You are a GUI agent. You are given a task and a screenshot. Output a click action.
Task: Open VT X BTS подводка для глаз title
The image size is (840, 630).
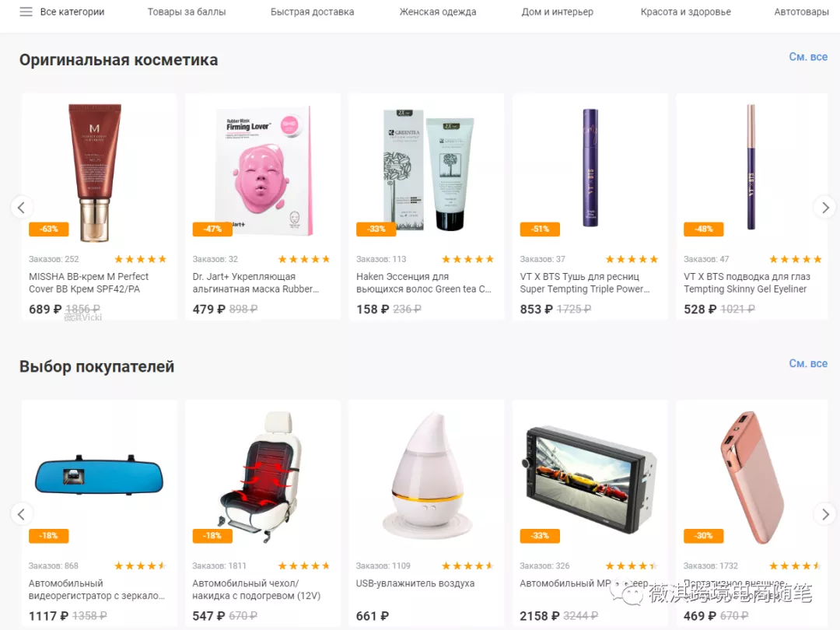pyautogui.click(x=747, y=283)
